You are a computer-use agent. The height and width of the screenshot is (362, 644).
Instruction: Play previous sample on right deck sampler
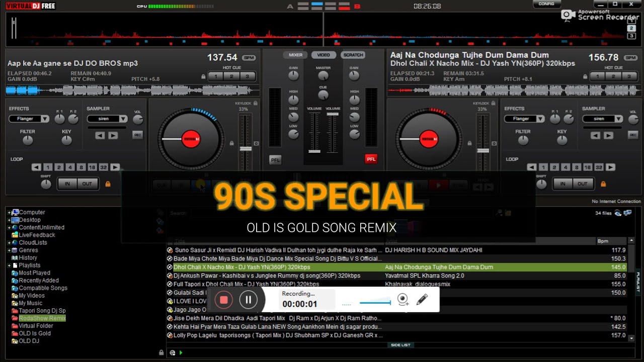click(x=596, y=135)
